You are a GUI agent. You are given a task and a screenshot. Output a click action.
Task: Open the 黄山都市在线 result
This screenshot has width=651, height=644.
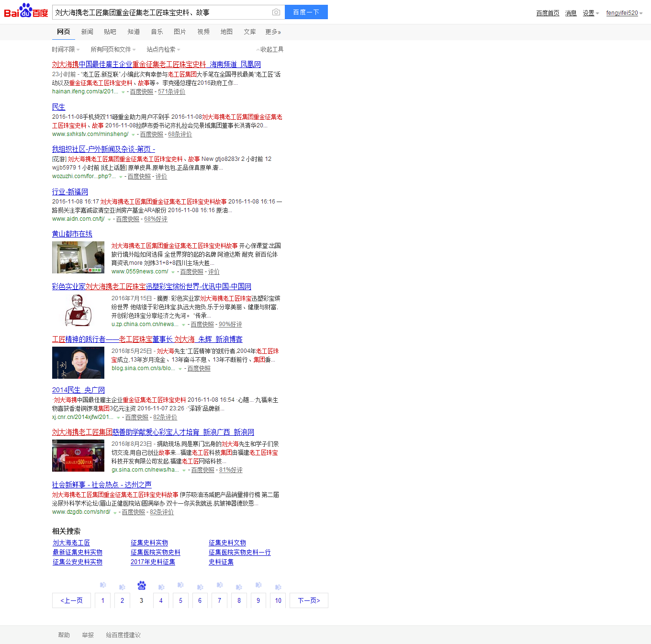pos(72,234)
